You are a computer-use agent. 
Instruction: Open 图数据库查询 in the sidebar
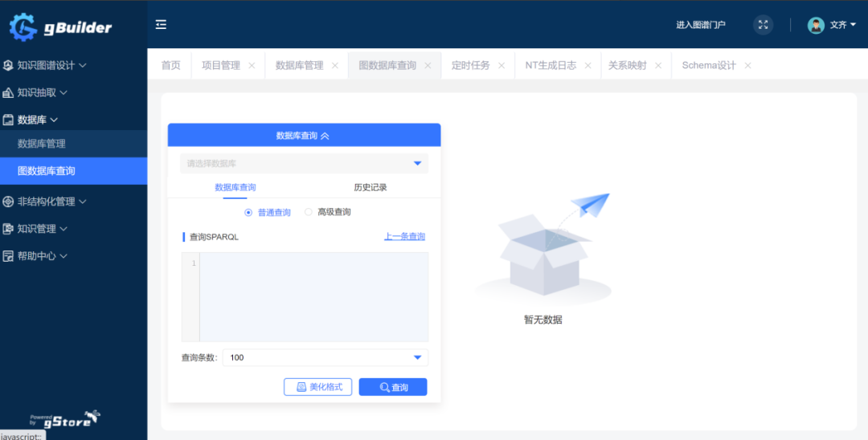74,171
